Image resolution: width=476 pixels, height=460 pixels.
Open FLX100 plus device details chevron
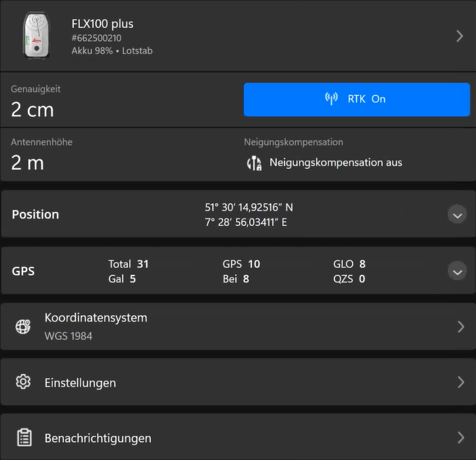[460, 36]
